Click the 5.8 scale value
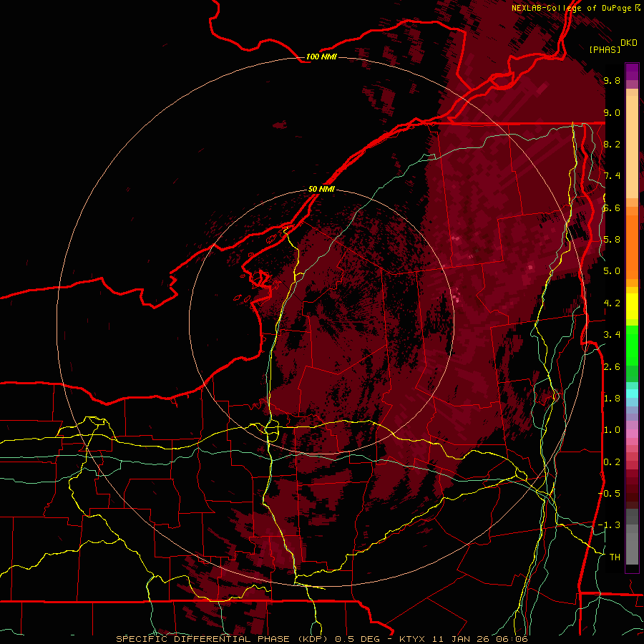Screen dimensions: 644x644 (612, 240)
